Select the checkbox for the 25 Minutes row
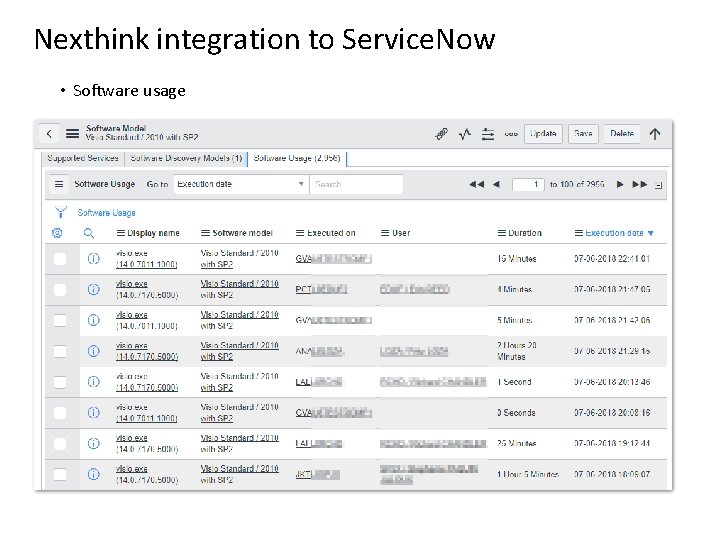This screenshot has width=720, height=540. 60,444
